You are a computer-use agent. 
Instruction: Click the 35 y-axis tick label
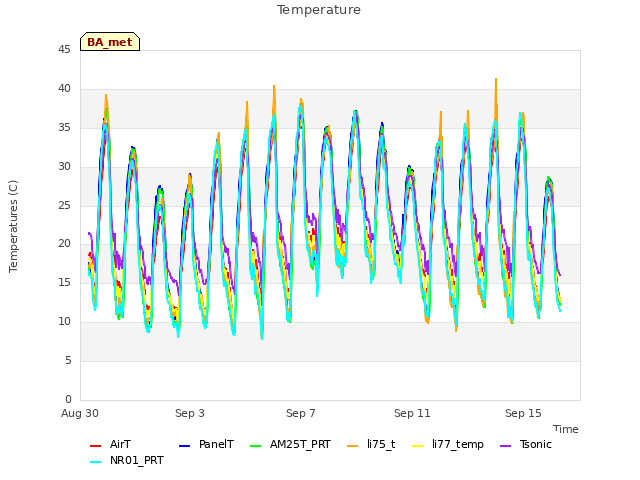(x=64, y=128)
